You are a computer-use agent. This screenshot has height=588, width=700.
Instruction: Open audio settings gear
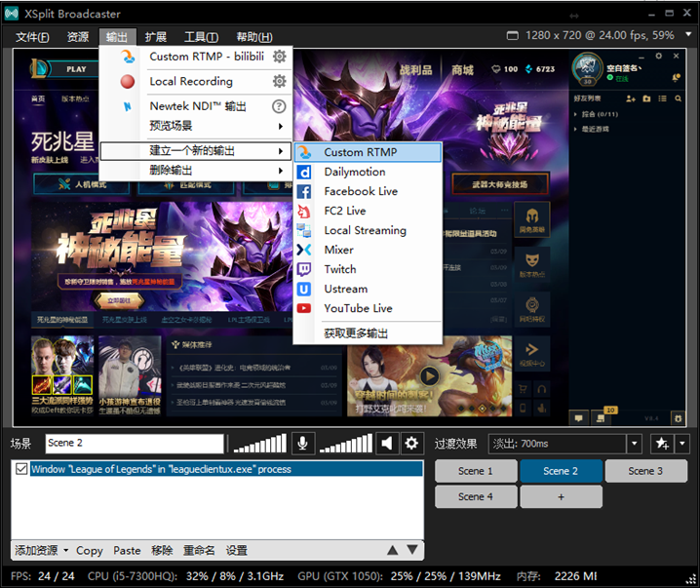411,444
